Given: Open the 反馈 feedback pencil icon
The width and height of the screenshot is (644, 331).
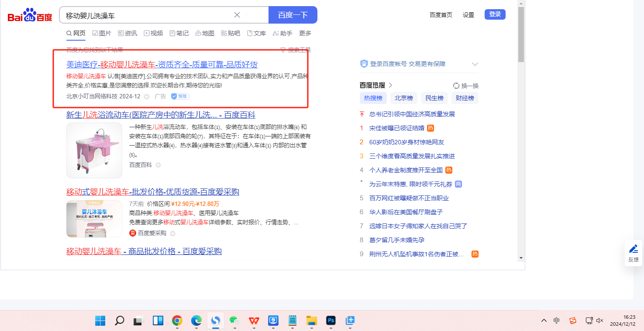Looking at the screenshot, I should tap(633, 249).
